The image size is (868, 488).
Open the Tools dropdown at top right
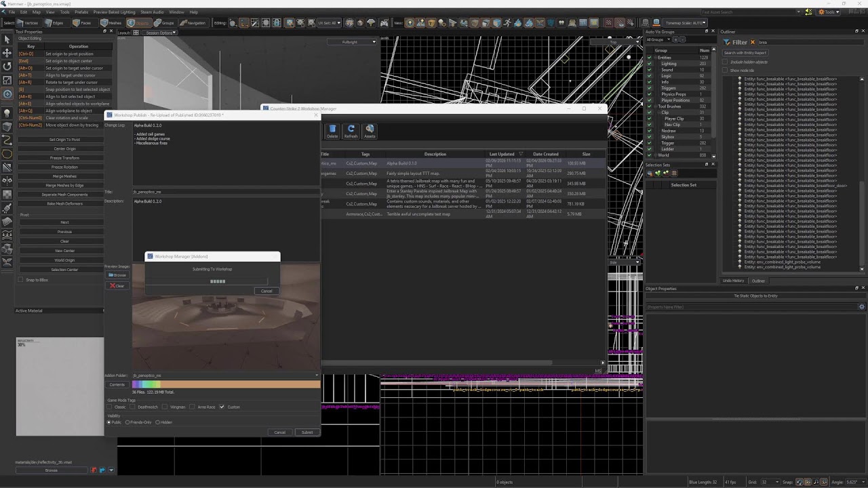[x=828, y=12]
